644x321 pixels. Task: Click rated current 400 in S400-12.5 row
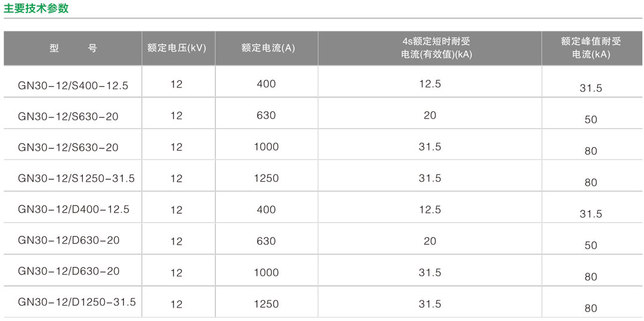(266, 84)
